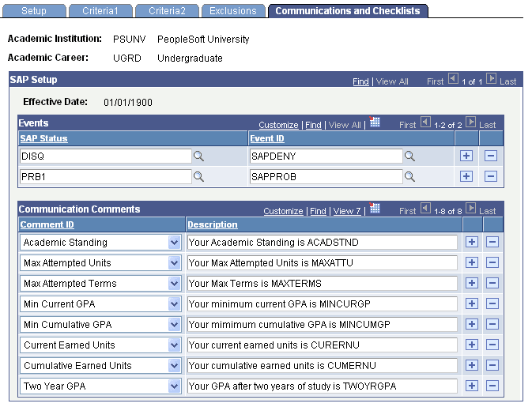Add row after Max Attempted Terms comment
The width and height of the screenshot is (532, 407).
pyautogui.click(x=472, y=283)
